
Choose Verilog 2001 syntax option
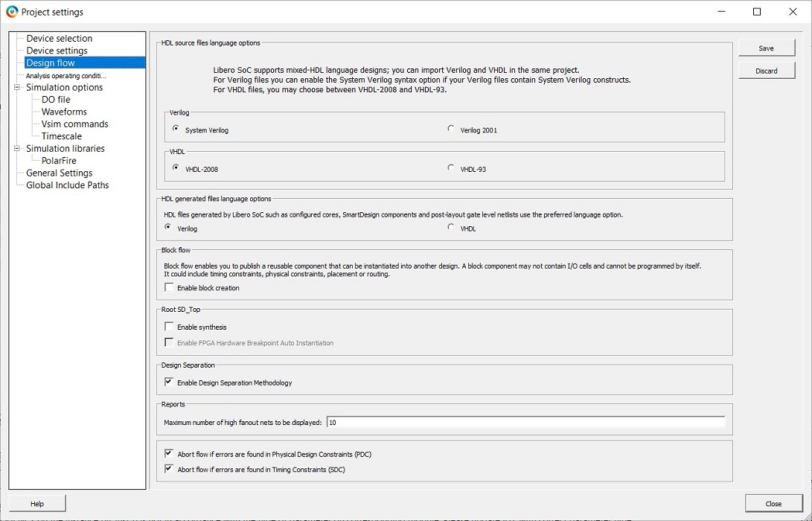click(x=451, y=130)
